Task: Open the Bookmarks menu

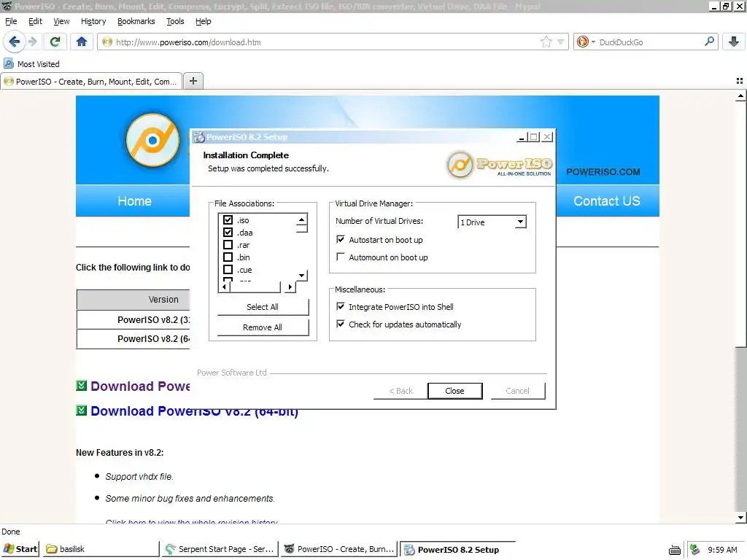Action: click(x=136, y=21)
